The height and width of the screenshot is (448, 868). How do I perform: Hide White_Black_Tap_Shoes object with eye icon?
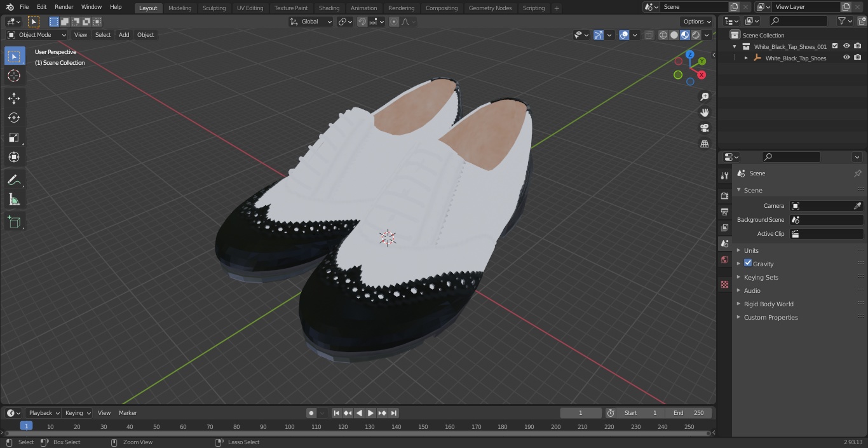[x=846, y=58]
